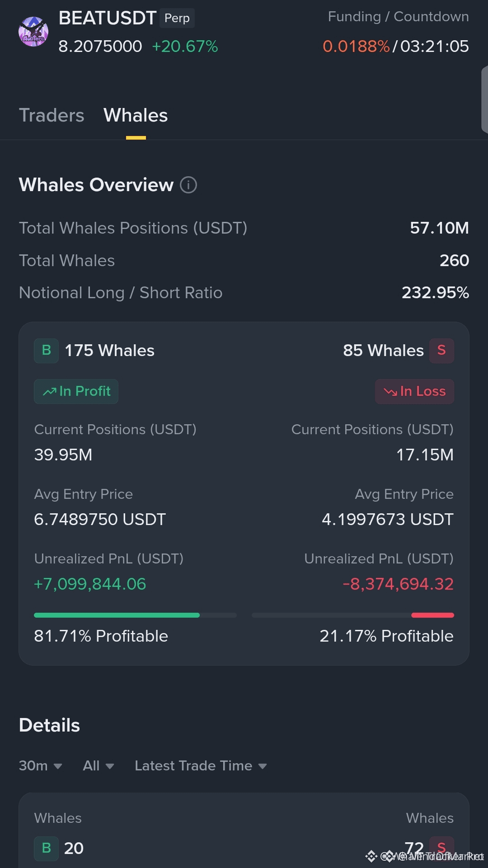Expand the 30m timeframe dropdown
Viewport: 488px width, 868px height.
[x=40, y=766]
